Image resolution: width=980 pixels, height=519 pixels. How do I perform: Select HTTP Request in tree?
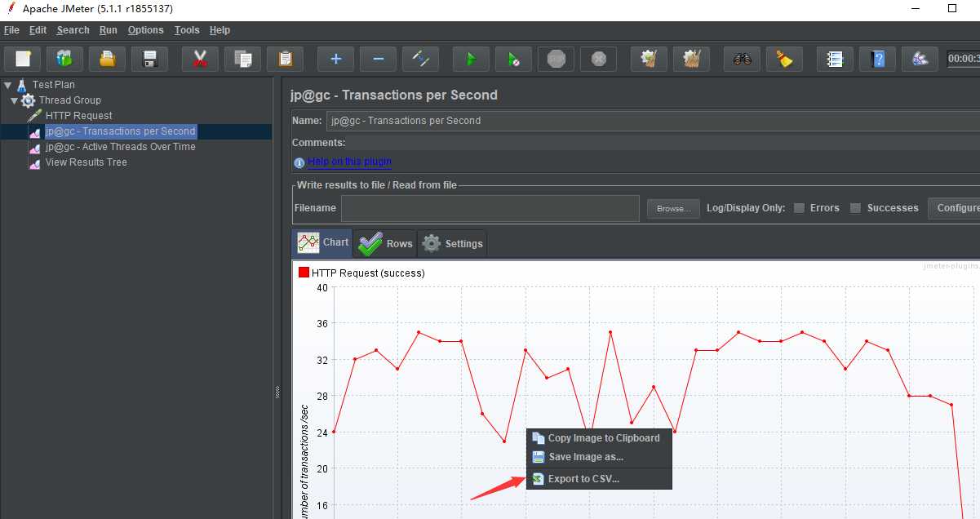(78, 116)
